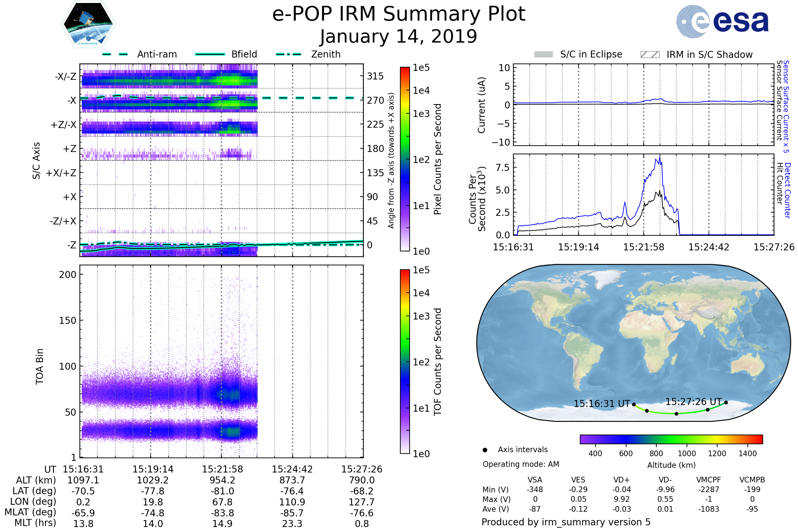Click the 15:27:26 UT orbit end label
Image resolution: width=798 pixels, height=532 pixels.
click(694, 402)
